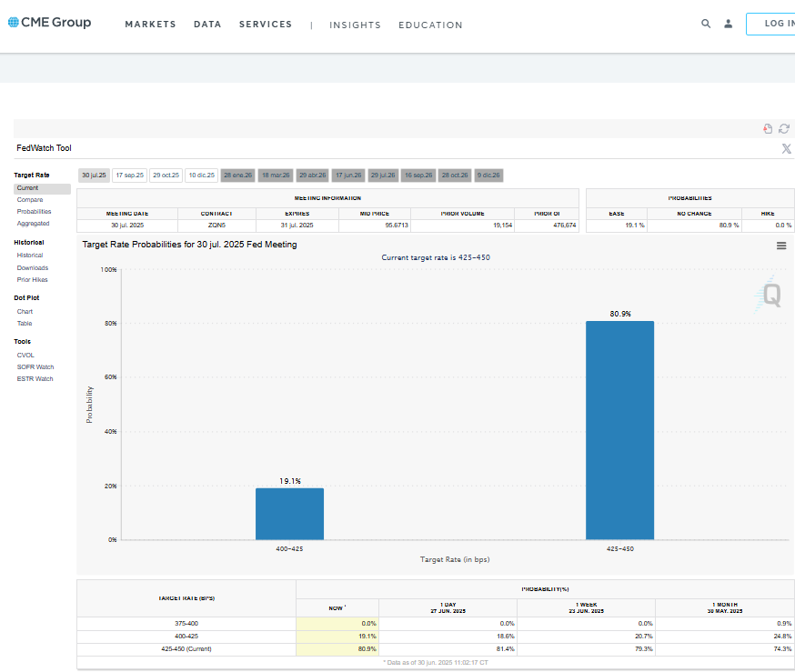The image size is (795, 672).
Task: Select the 17 jun.26 meeting tab
Action: click(x=348, y=176)
